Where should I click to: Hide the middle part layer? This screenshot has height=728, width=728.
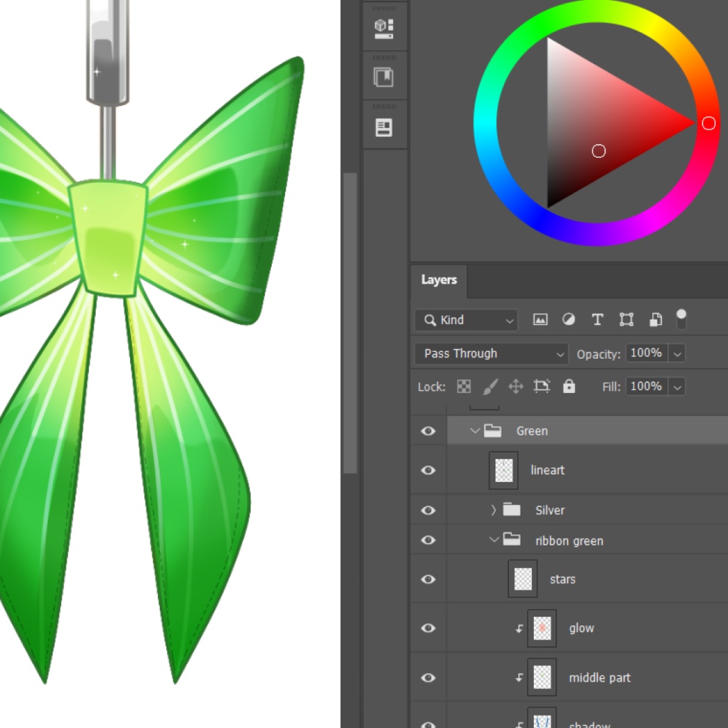428,678
